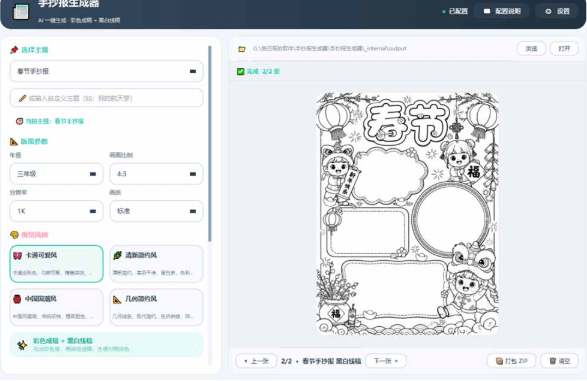Select the 几何简约风 style card
The width and height of the screenshot is (587, 381).
click(156, 307)
